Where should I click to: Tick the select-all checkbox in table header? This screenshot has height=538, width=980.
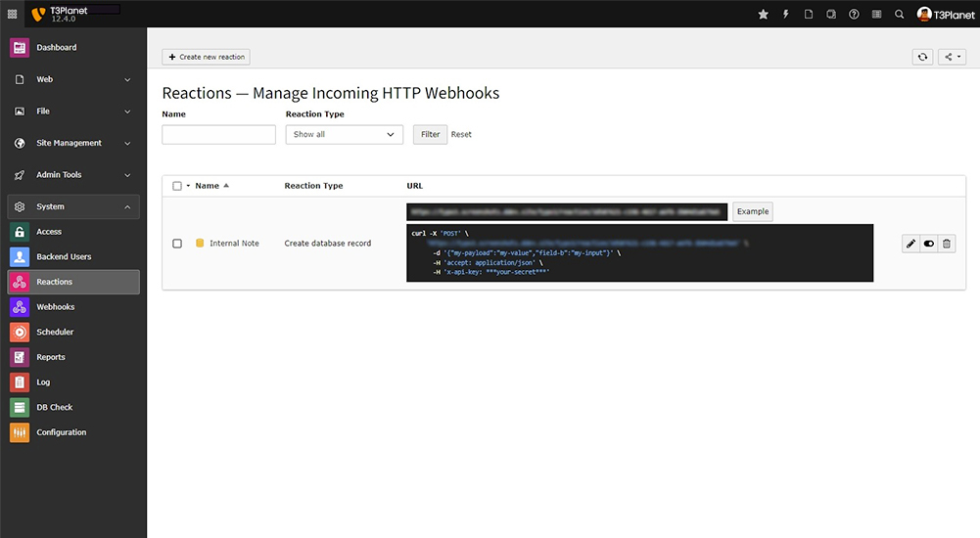(x=177, y=186)
